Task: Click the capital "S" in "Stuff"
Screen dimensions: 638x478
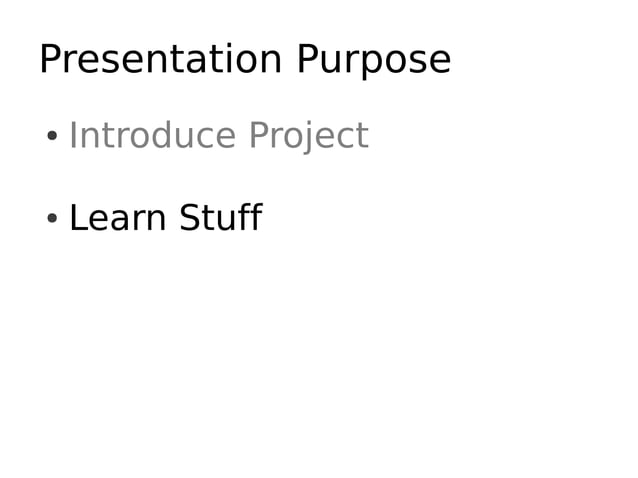Action: coord(190,218)
